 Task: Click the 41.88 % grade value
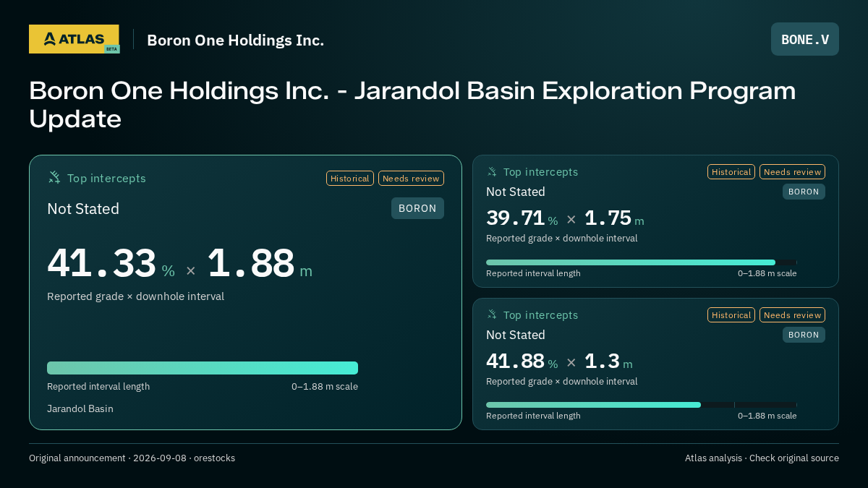point(522,361)
